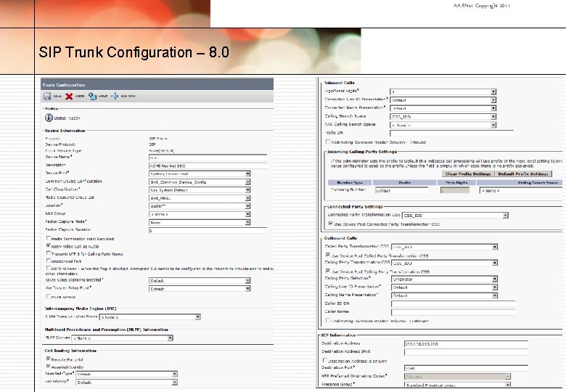Image resolution: width=566 pixels, height=392 pixels.
Task: Open Connected Name Presentation dropdown
Action: pos(443,108)
